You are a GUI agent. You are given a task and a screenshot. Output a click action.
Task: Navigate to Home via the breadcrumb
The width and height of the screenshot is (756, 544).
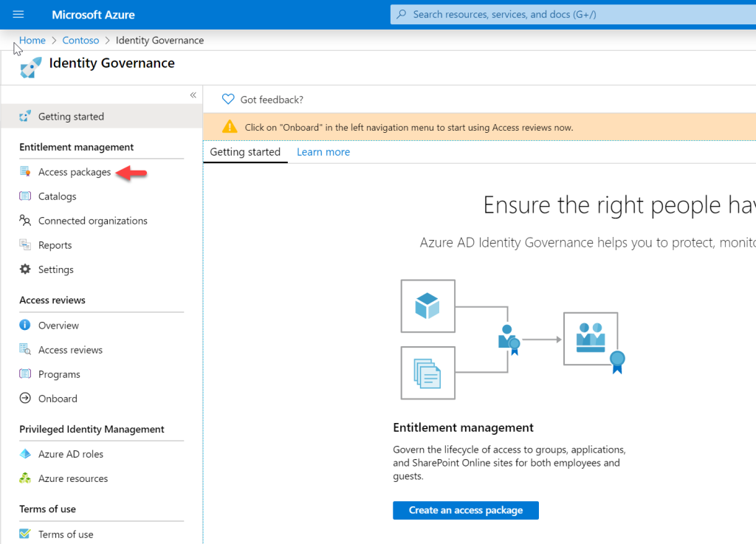pos(32,40)
